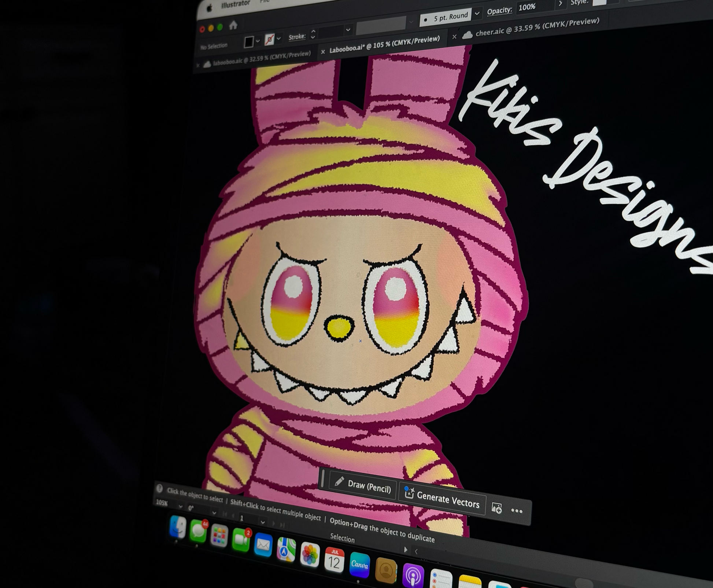Click the status bar play arrow
The image size is (713, 588).
click(405, 550)
